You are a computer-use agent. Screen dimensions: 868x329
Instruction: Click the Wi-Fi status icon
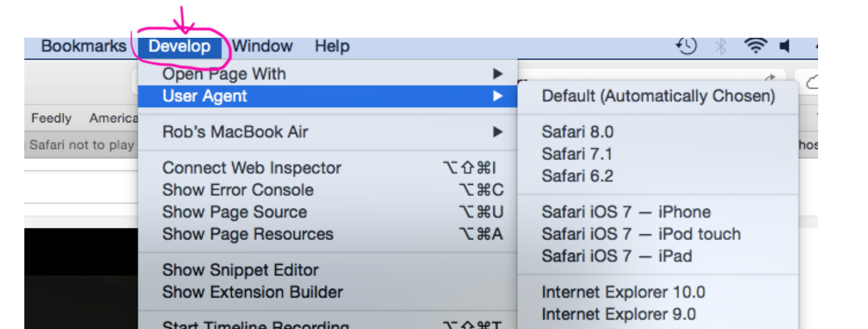pos(755,46)
